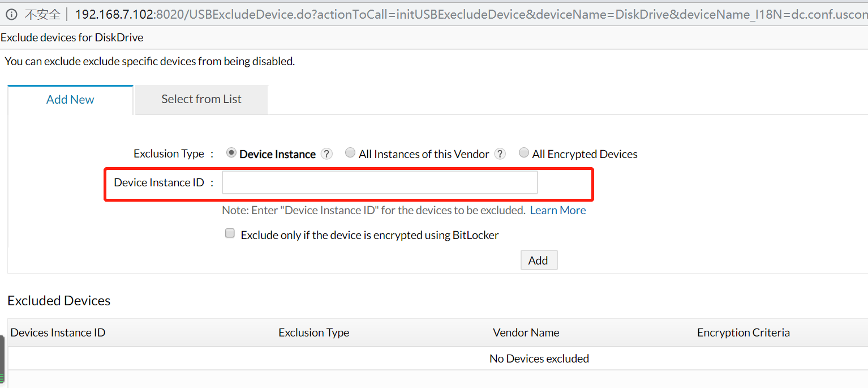This screenshot has width=868, height=388.
Task: Click the Add button
Action: pos(539,260)
